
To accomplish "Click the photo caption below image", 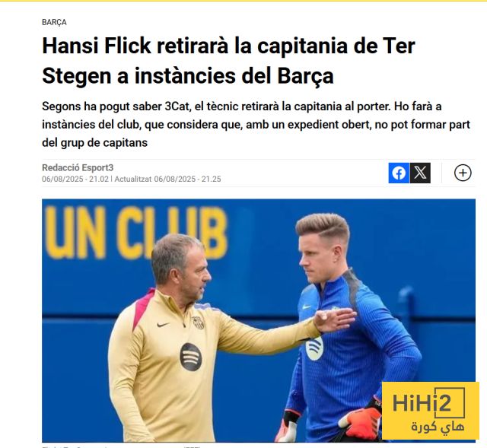I will 121,446.
